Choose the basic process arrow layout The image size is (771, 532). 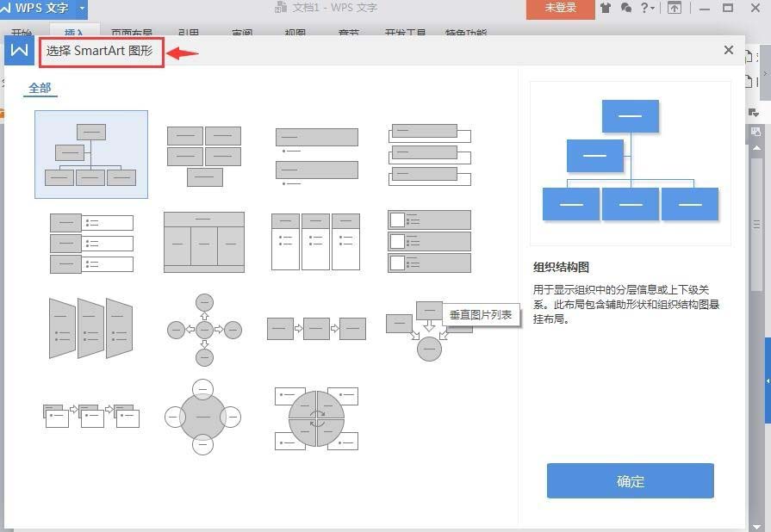pyautogui.click(x=316, y=329)
